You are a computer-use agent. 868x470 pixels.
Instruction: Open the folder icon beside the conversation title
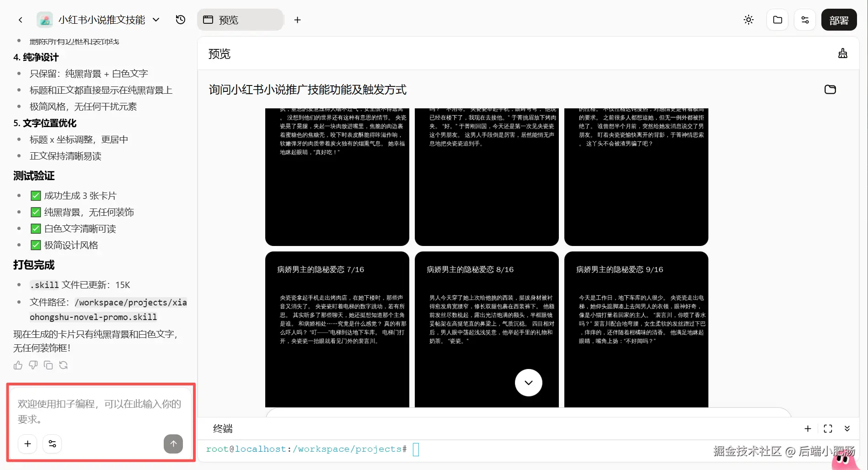coord(830,90)
